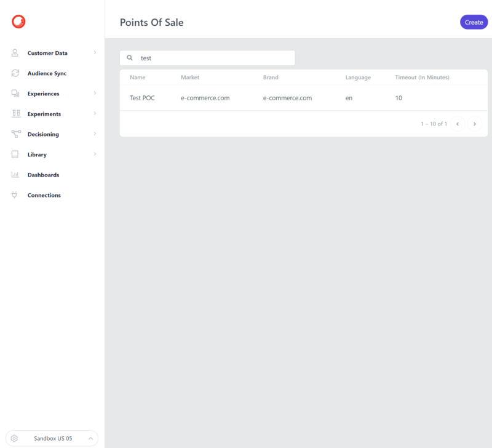492x448 pixels.
Task: Expand the Customer Data section chevron
Action: (96, 53)
